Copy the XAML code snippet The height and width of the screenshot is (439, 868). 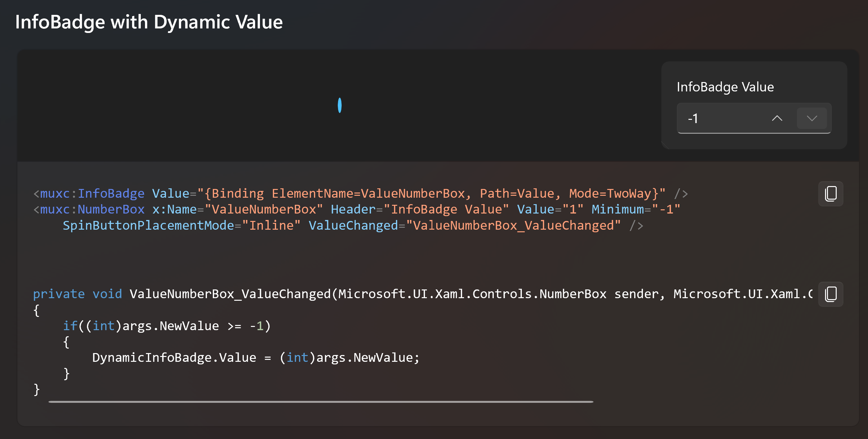coord(831,193)
